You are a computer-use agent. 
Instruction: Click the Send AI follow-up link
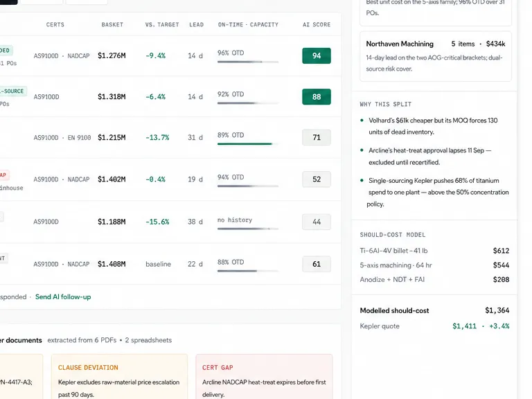[63, 297]
